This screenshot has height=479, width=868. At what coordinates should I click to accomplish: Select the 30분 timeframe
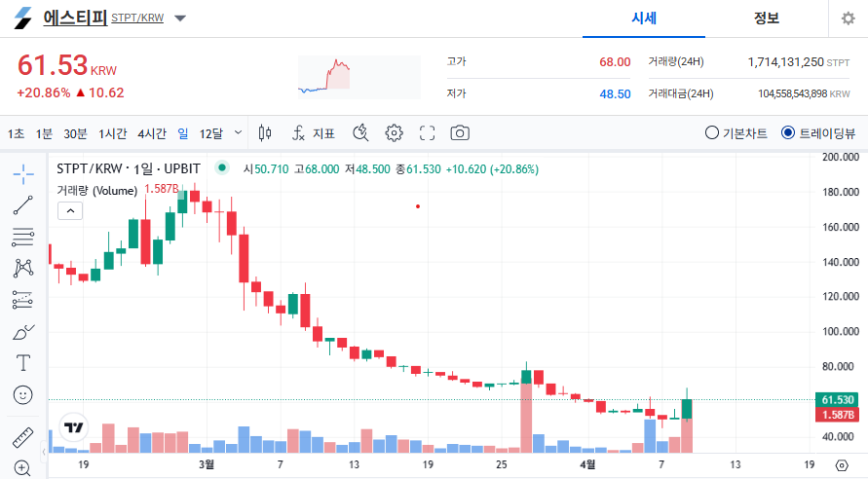click(x=75, y=133)
